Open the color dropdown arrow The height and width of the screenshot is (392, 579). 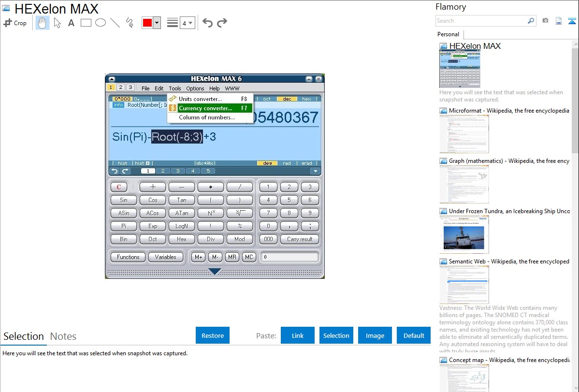tap(157, 23)
